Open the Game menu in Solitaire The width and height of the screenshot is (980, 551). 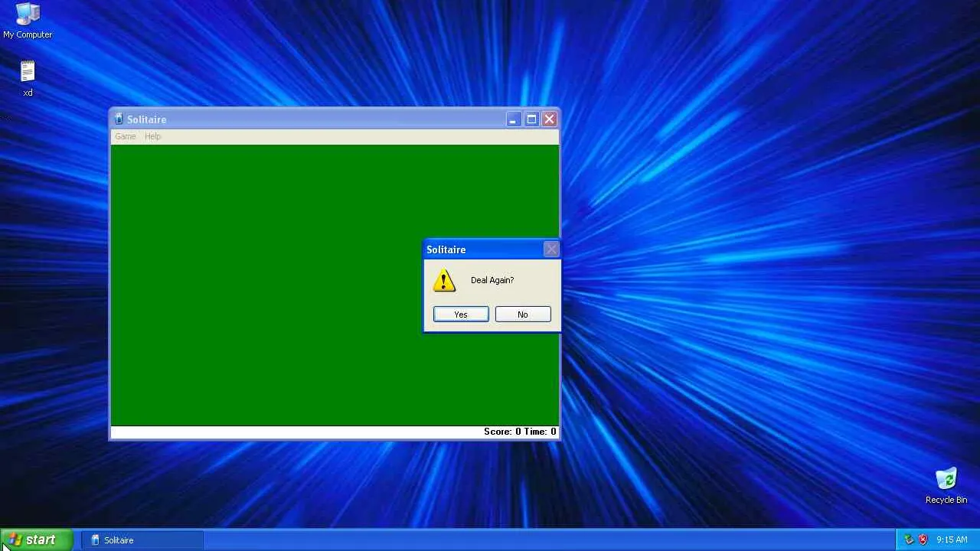click(x=125, y=136)
